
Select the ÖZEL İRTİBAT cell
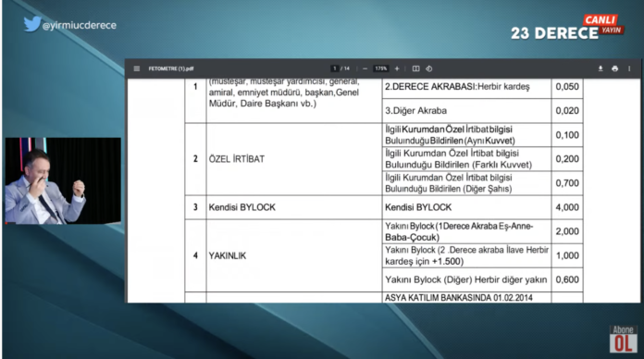pos(293,159)
